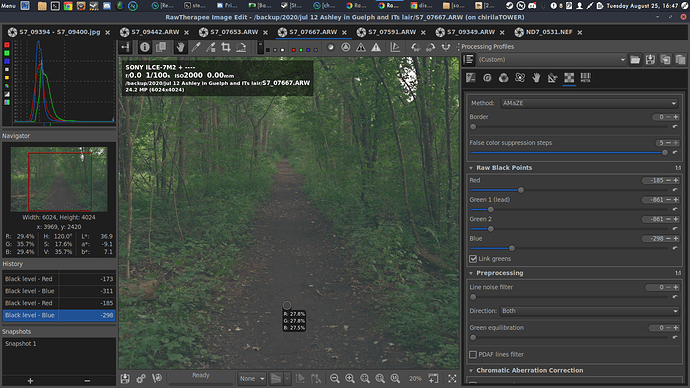Select the Hand navigation tool
This screenshot has width=690, height=388.
180,47
